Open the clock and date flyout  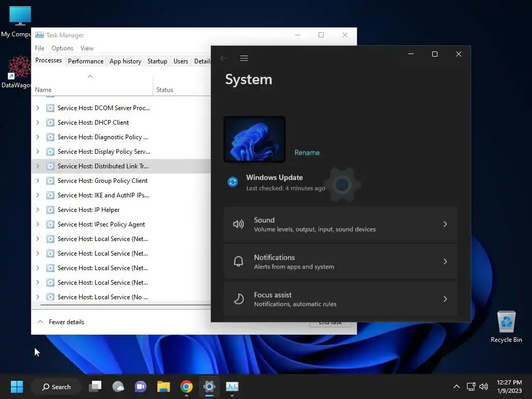(509, 387)
